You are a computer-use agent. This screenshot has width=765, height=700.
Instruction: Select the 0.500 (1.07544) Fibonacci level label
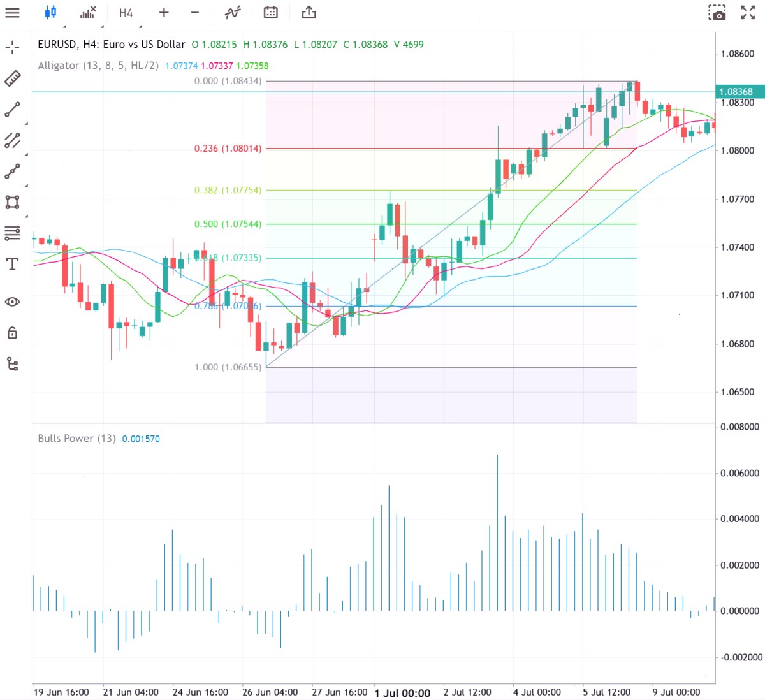tap(228, 224)
